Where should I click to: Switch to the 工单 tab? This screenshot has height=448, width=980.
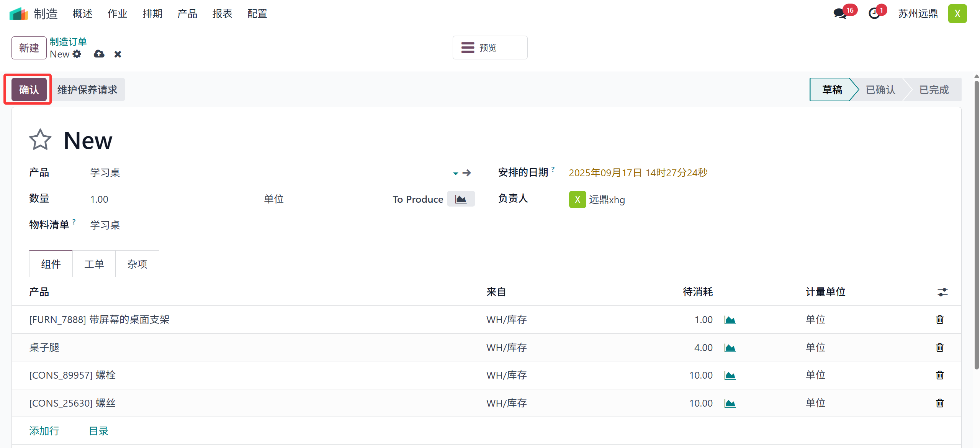click(x=94, y=264)
